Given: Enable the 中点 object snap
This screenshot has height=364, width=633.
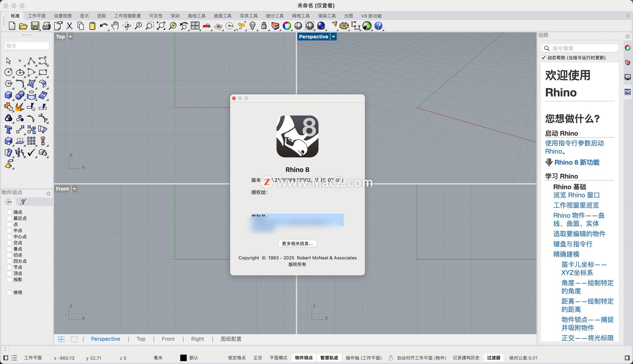Looking at the screenshot, I should (x=10, y=230).
